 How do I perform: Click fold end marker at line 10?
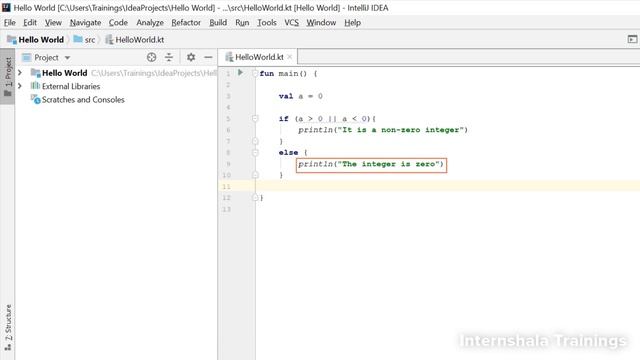[255, 175]
